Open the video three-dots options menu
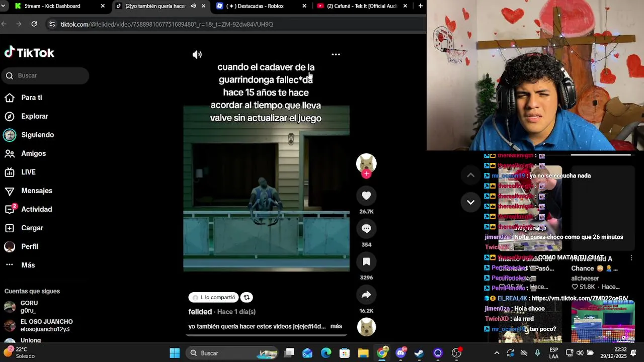Viewport: 644px width, 362px height. pyautogui.click(x=336, y=54)
